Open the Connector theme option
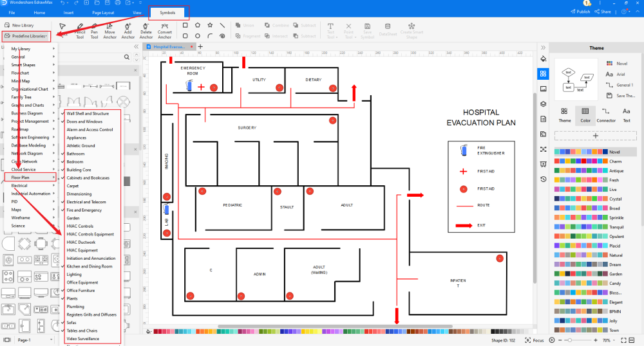This screenshot has height=346, width=644. tap(606, 115)
